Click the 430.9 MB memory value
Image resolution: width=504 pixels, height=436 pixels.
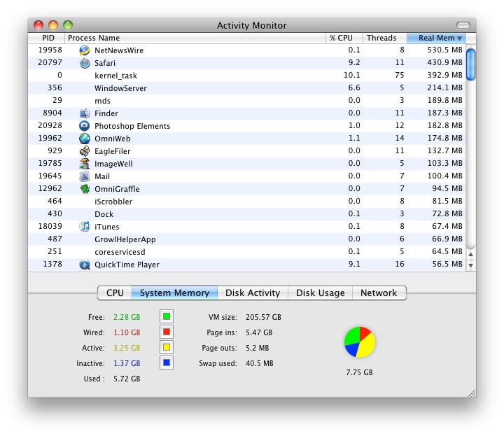pyautogui.click(x=445, y=62)
